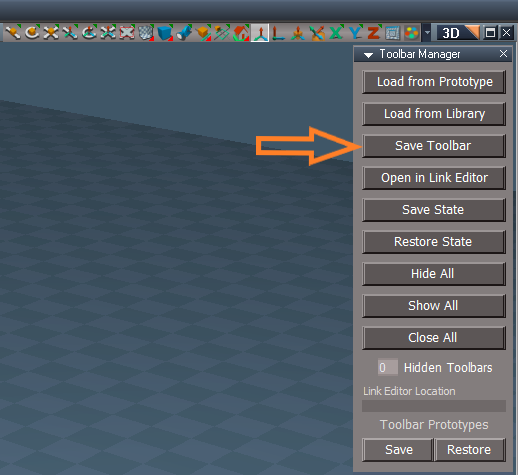
Task: Click the multicolor spheres icon
Action: tap(411, 33)
